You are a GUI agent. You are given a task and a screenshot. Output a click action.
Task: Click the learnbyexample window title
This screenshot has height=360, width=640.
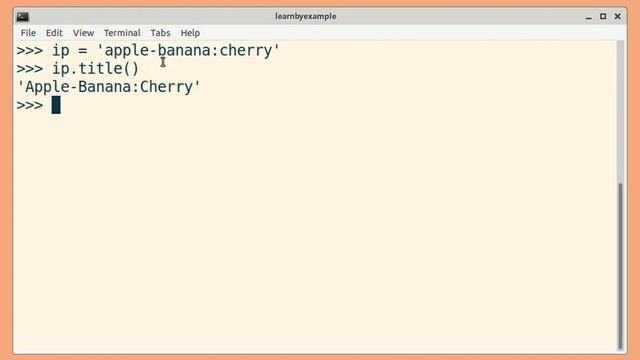pos(306,16)
